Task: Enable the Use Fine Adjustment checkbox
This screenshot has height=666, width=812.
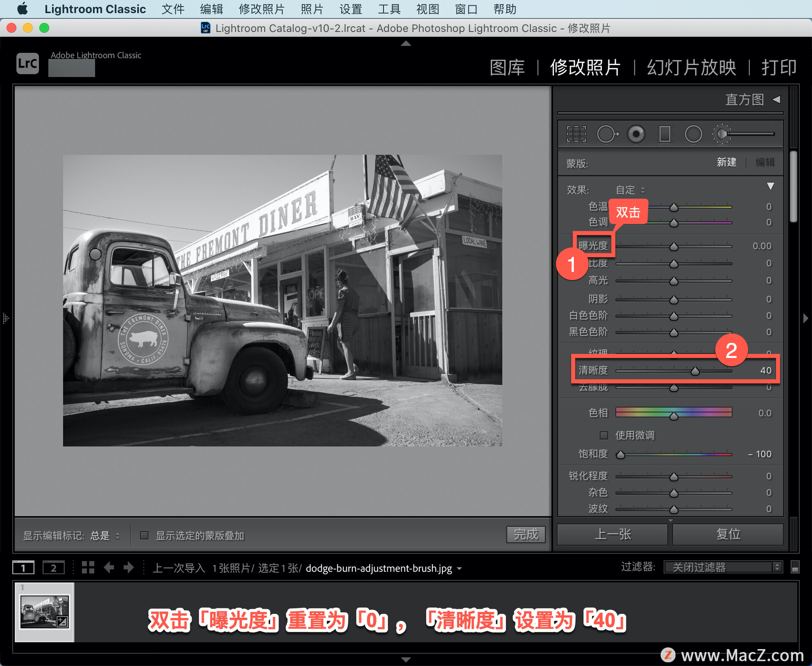Action: [604, 435]
